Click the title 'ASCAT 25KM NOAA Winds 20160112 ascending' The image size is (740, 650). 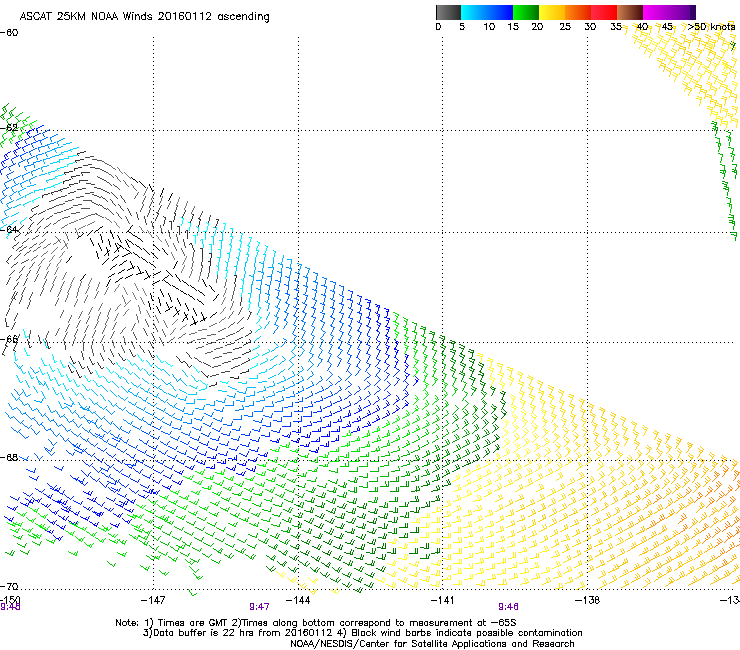coord(144,17)
